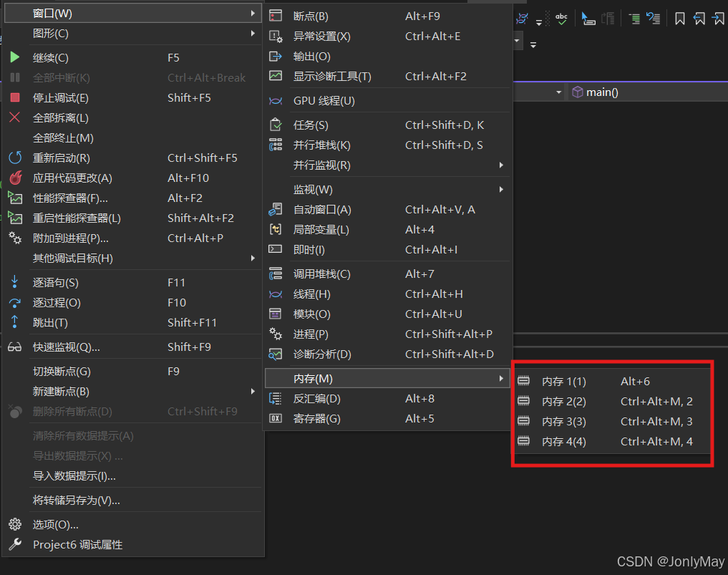The width and height of the screenshot is (728, 575).
Task: Click the restart circular arrow icon
Action: coord(15,158)
